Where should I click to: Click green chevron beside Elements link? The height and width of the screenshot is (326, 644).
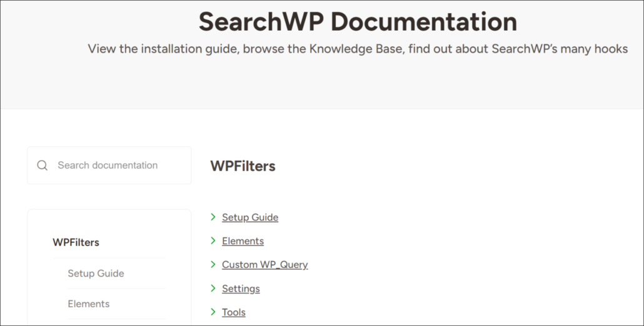tap(213, 240)
